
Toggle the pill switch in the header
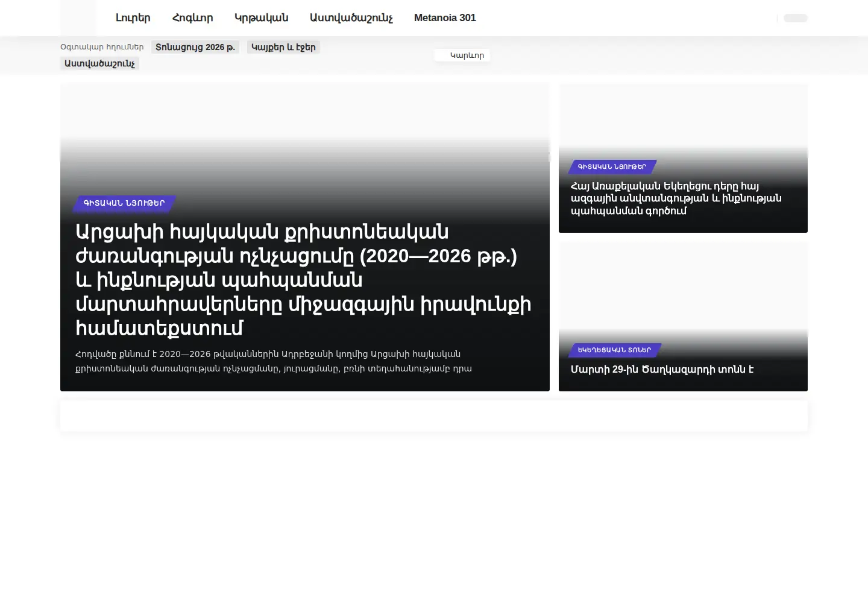point(795,18)
